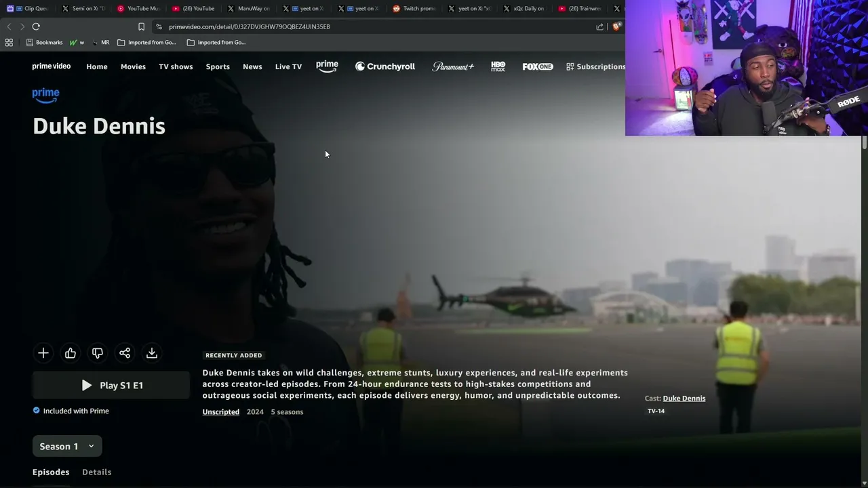This screenshot has height=488, width=868.
Task: View site information icon beside the URL
Action: tap(159, 26)
